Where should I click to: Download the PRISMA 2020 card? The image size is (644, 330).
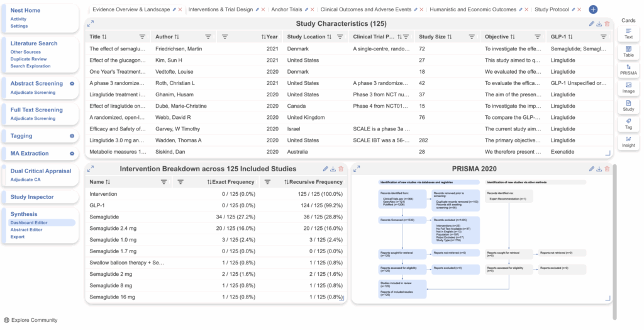click(599, 169)
